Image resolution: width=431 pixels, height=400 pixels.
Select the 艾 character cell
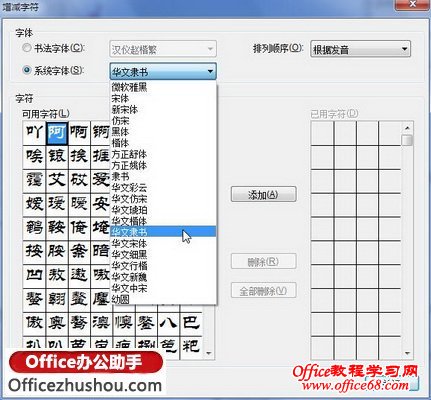coord(57,180)
